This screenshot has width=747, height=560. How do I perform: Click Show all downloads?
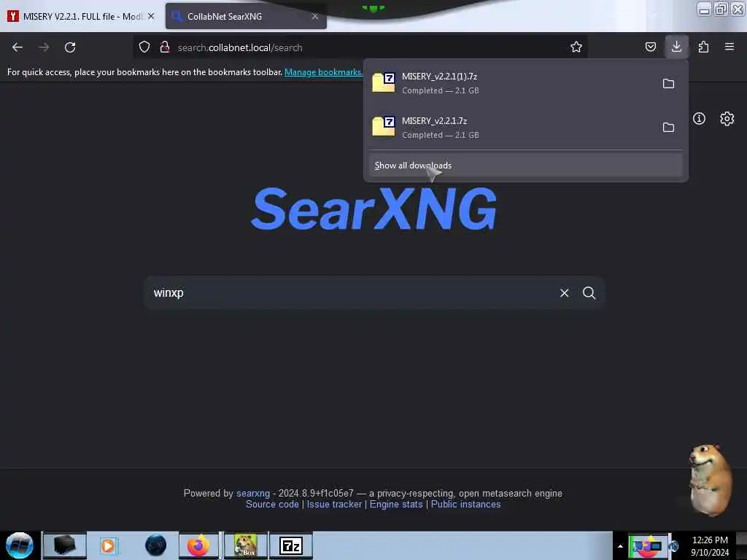525,166
